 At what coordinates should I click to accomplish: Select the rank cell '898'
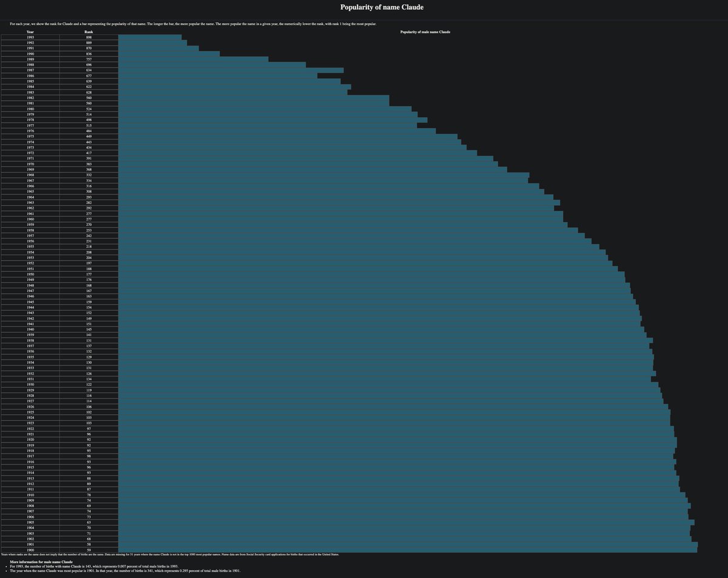pyautogui.click(x=89, y=37)
